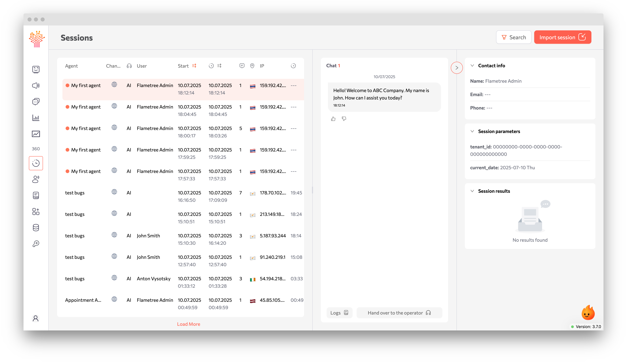Click the Import session button
627x364 pixels.
(x=563, y=37)
